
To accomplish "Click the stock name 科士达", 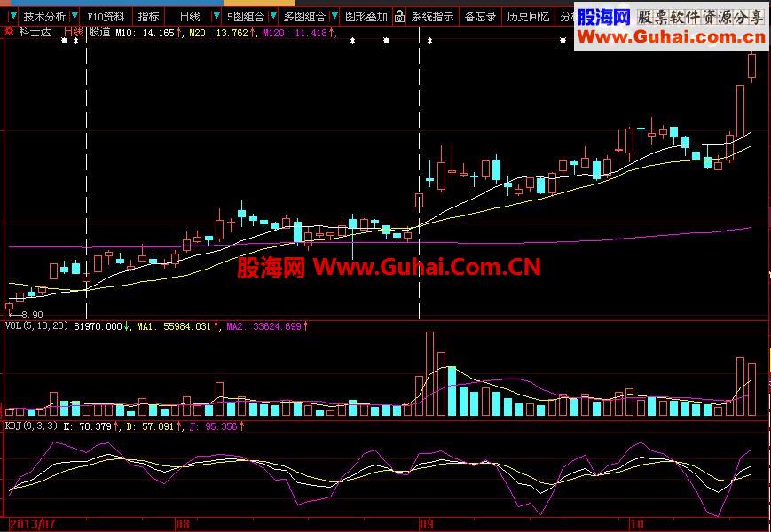I will tap(35, 33).
